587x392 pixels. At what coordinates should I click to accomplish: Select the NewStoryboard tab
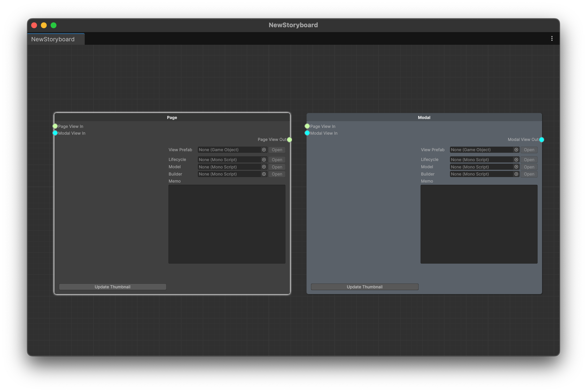(x=53, y=39)
